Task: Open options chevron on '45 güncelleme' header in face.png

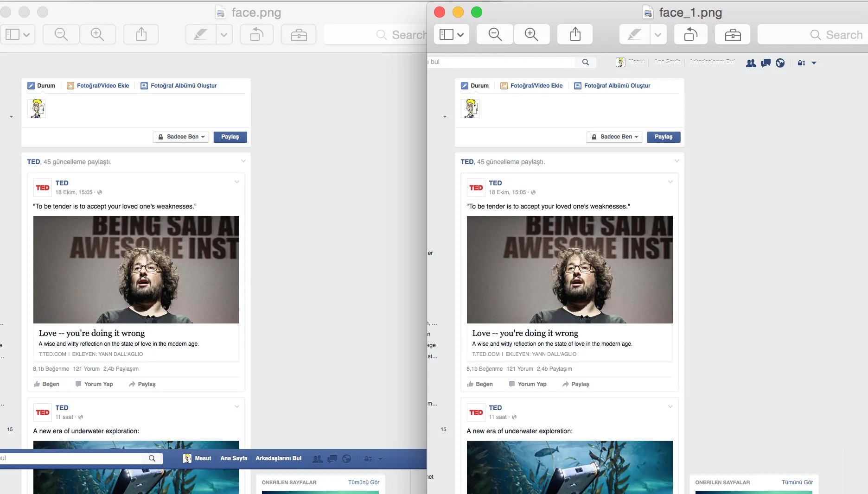Action: click(x=243, y=161)
